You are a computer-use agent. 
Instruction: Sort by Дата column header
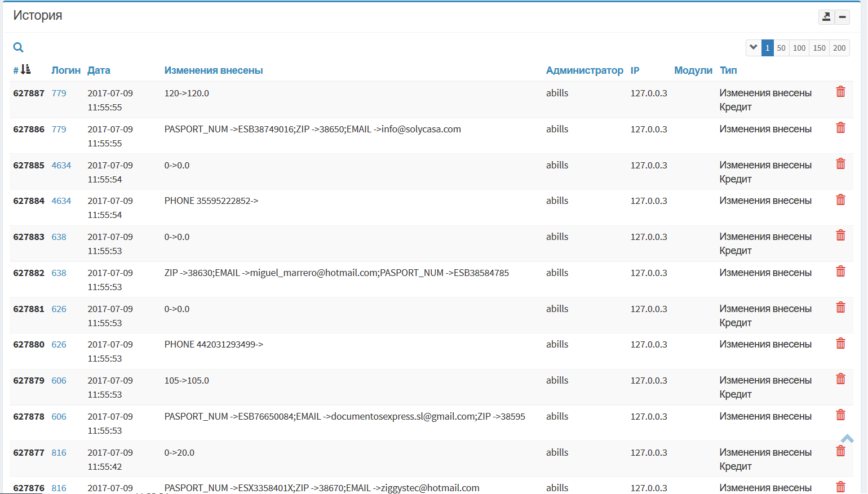click(x=99, y=70)
